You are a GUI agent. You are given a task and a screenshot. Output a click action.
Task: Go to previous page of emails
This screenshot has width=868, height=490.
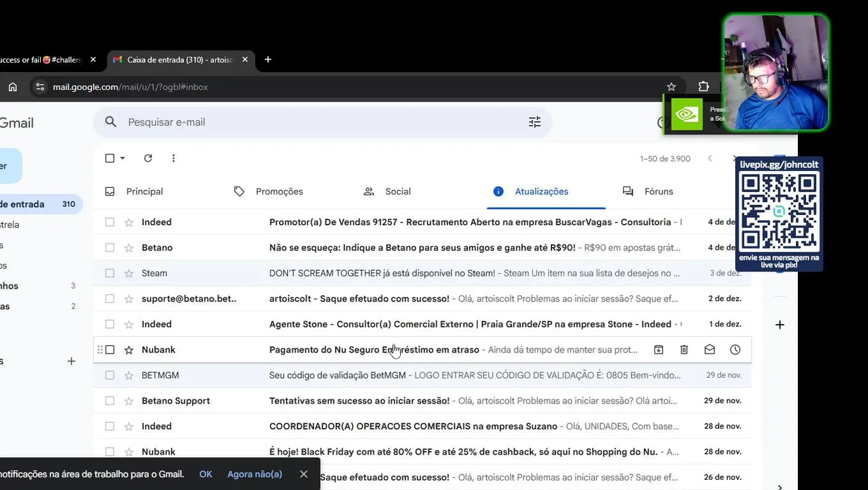tap(709, 159)
